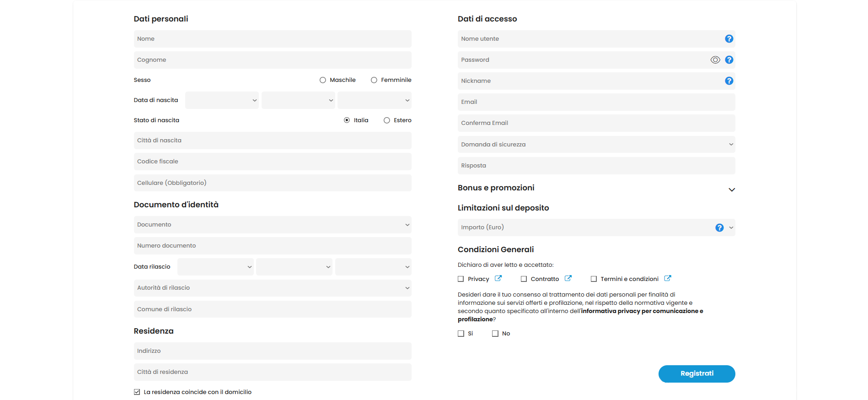Open Termini e condizioni external link icon

tap(668, 278)
